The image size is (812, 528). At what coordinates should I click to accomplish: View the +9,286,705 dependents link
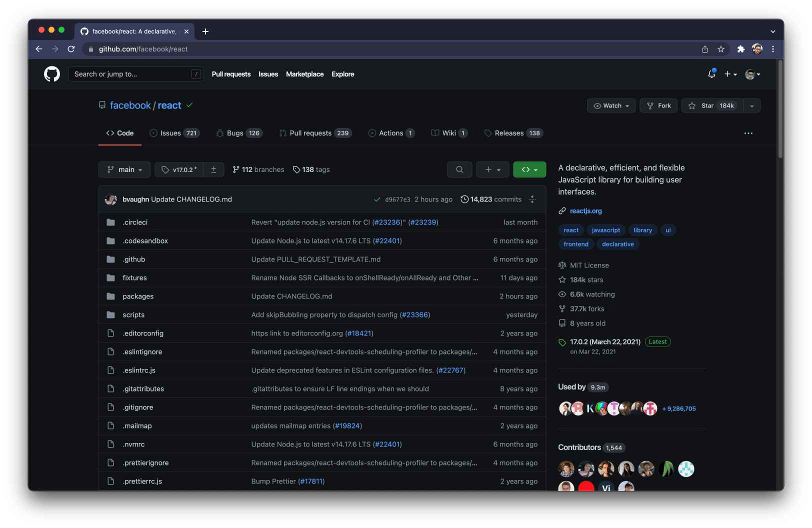coord(679,408)
